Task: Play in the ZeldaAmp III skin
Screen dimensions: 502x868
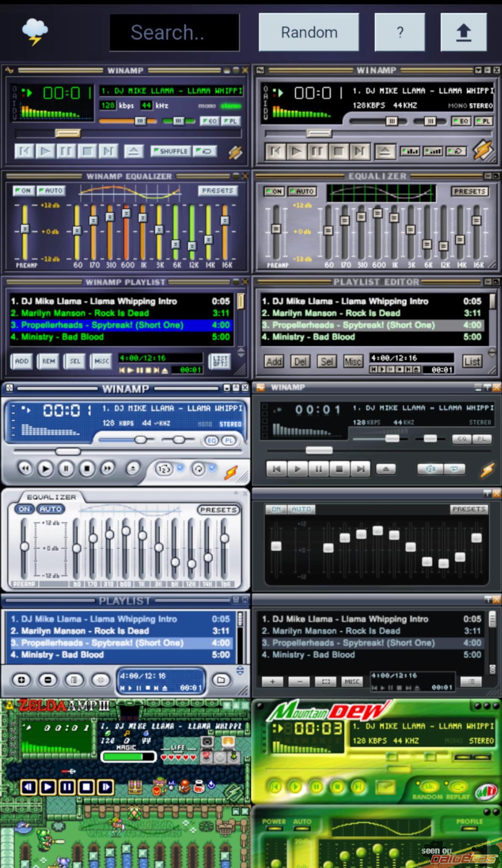Action: point(47,787)
